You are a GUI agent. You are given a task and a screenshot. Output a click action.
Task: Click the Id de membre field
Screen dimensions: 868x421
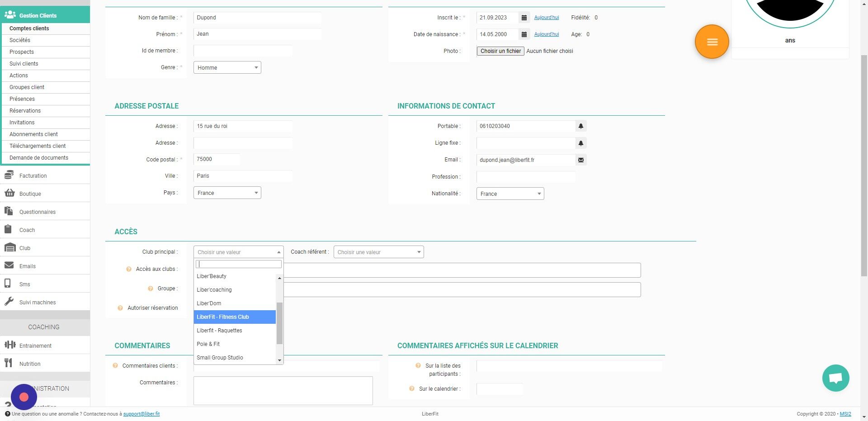[x=243, y=51]
